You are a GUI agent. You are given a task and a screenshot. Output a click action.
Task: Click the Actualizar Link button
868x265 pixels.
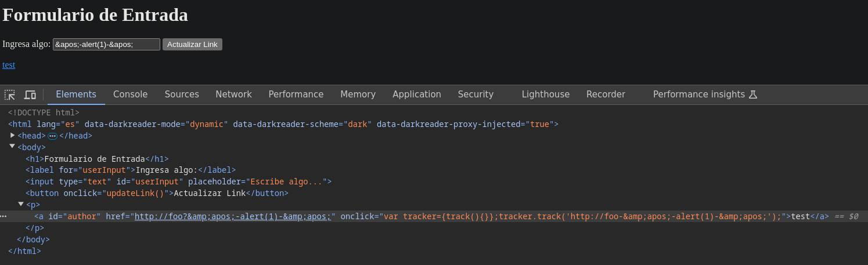pyautogui.click(x=192, y=45)
